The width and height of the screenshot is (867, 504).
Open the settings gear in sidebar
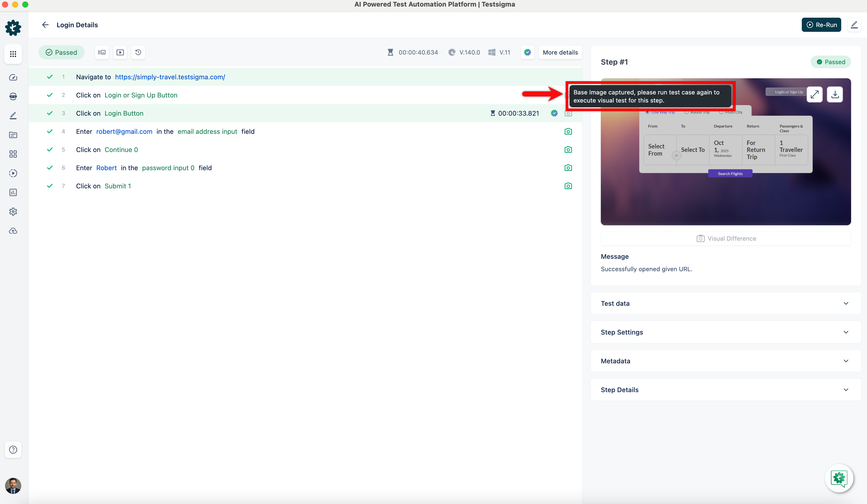[13, 211]
